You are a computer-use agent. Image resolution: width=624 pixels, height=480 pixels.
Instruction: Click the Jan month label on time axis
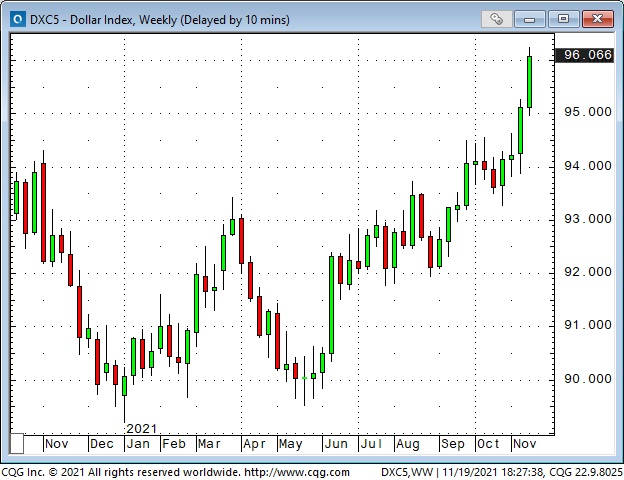138,444
